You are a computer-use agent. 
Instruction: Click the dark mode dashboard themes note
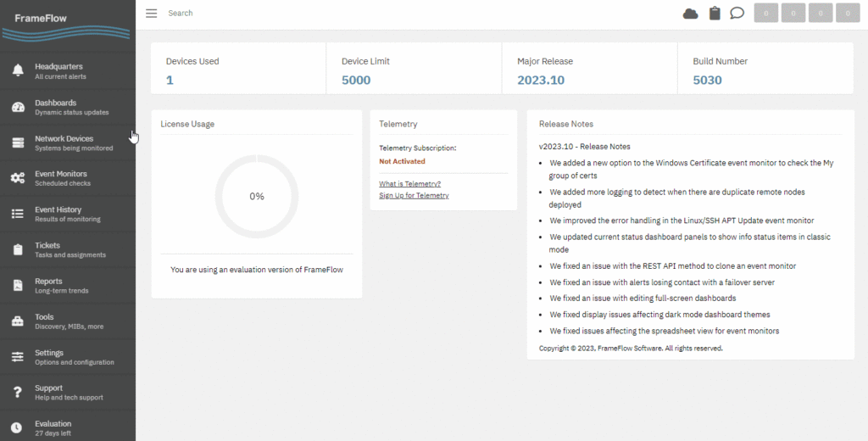[659, 315]
